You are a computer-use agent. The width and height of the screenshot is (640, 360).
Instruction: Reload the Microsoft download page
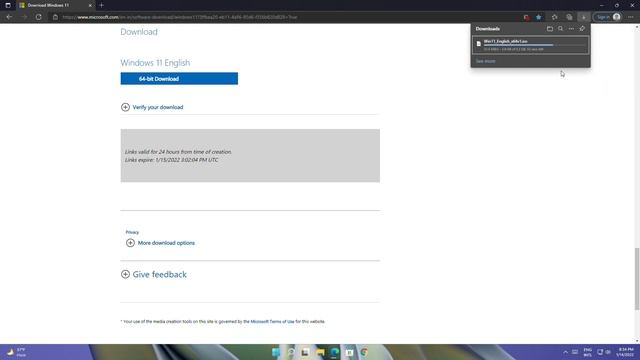(38, 17)
